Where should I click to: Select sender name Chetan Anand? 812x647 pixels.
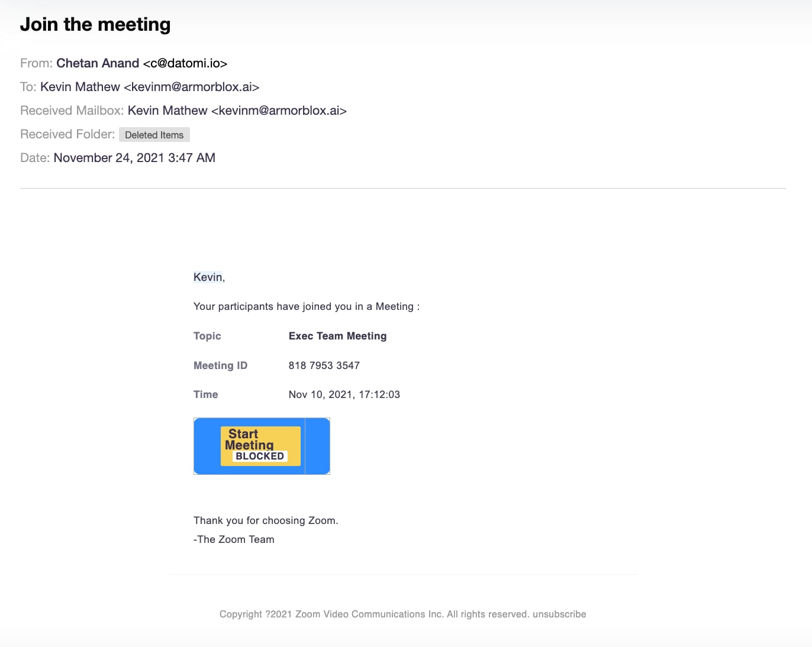click(98, 63)
